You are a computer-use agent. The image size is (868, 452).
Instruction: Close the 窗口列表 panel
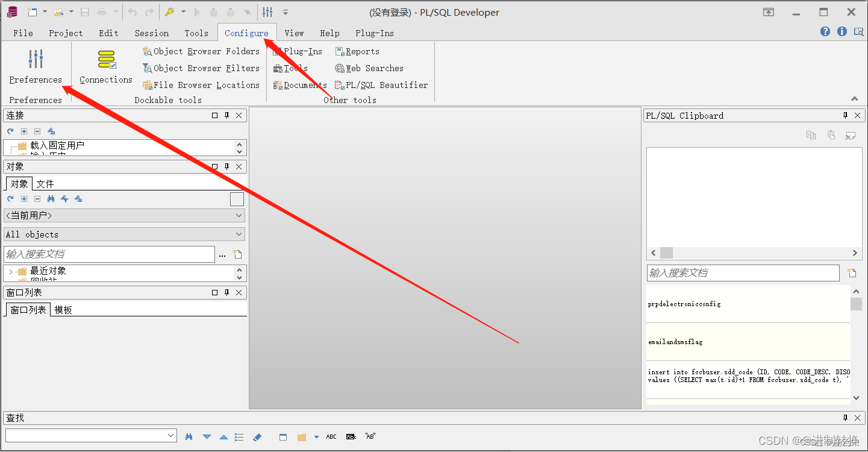click(239, 292)
